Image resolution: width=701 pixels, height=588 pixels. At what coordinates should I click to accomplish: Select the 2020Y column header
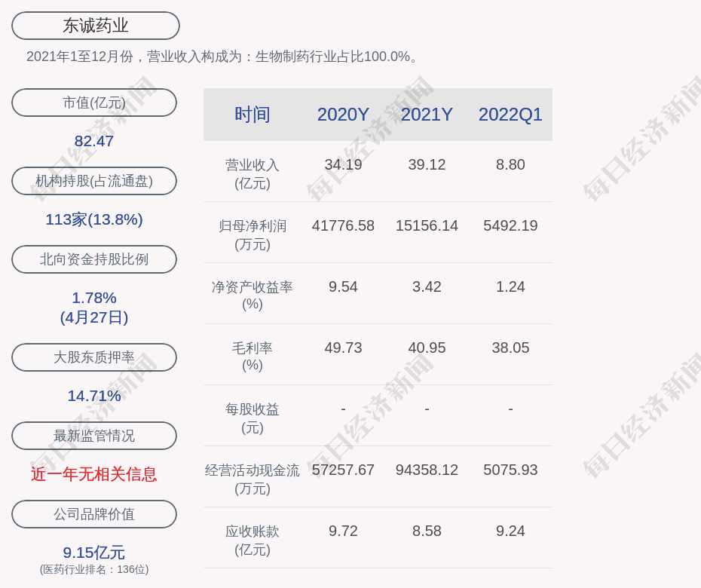tap(343, 115)
